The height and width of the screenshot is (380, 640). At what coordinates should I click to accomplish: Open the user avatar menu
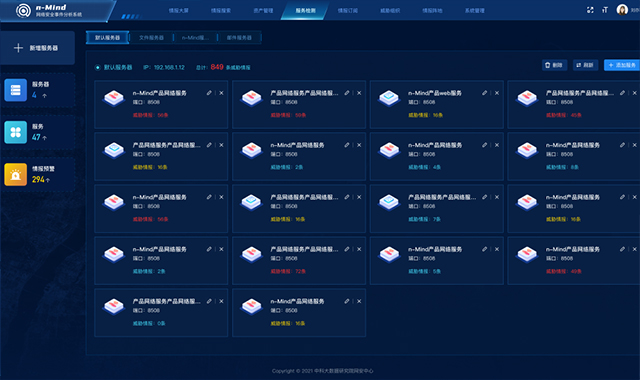(622, 10)
